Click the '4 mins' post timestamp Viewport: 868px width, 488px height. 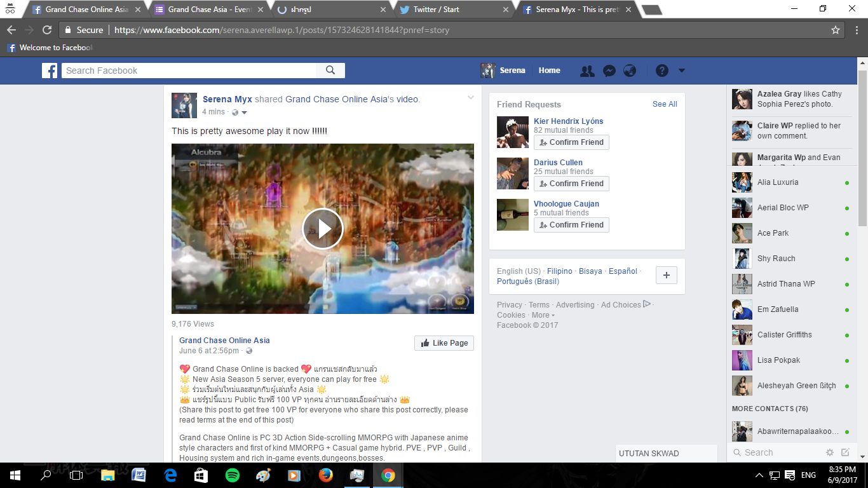pos(214,112)
